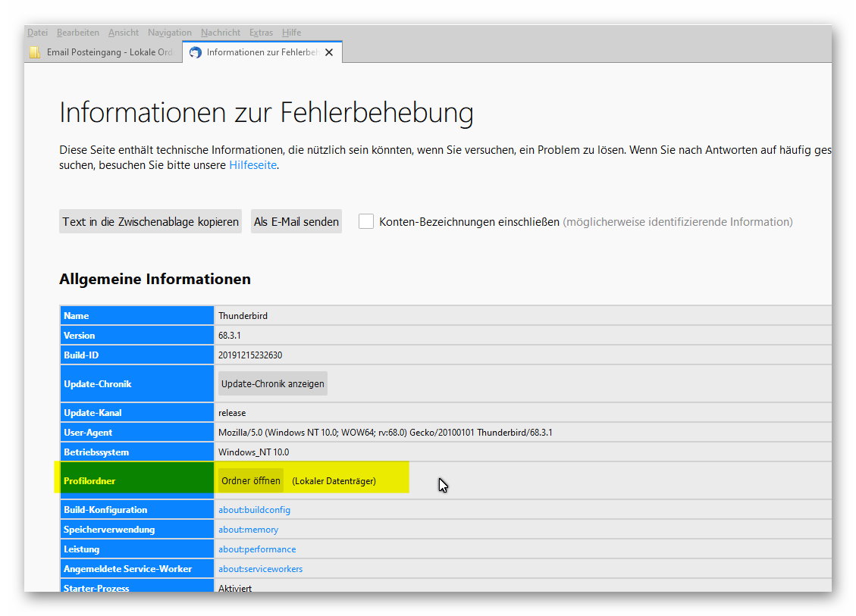Open the Nachricht menu
Viewport: 856px width, 616px height.
tap(221, 33)
